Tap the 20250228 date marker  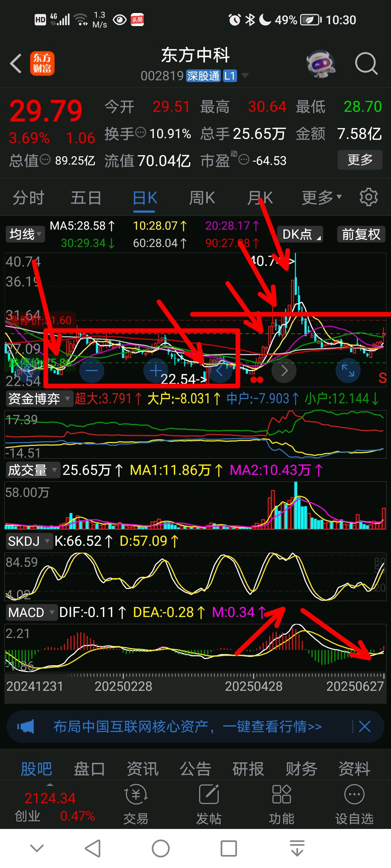click(123, 686)
